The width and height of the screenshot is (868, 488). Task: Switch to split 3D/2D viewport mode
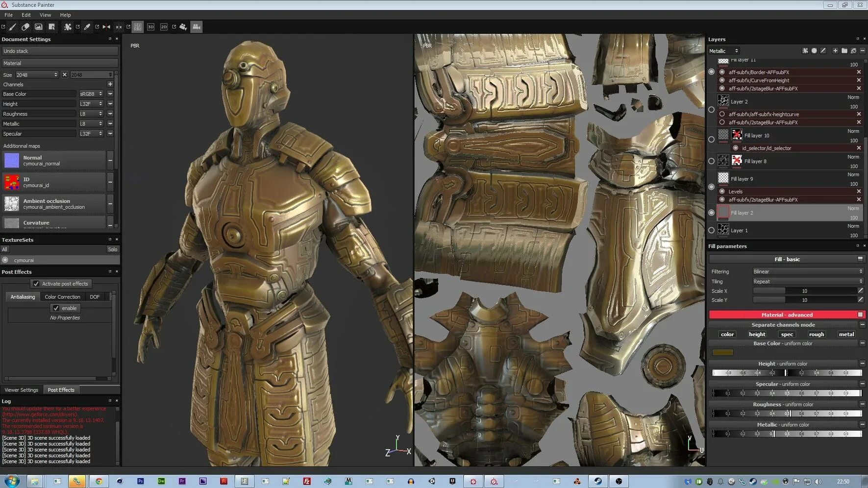(138, 27)
